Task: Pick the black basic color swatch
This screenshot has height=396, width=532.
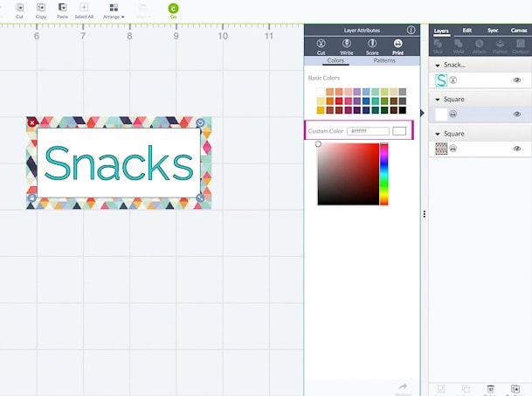Action: pos(403,110)
